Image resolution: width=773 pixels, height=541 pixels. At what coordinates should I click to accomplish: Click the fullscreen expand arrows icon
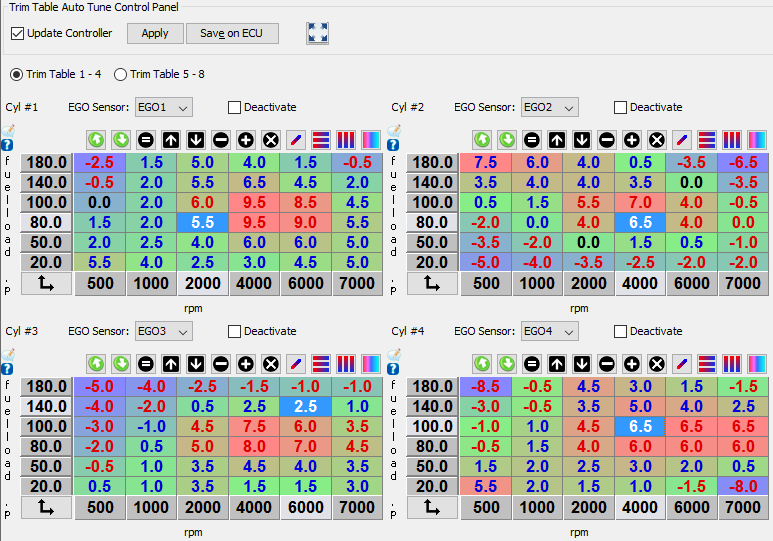(317, 33)
